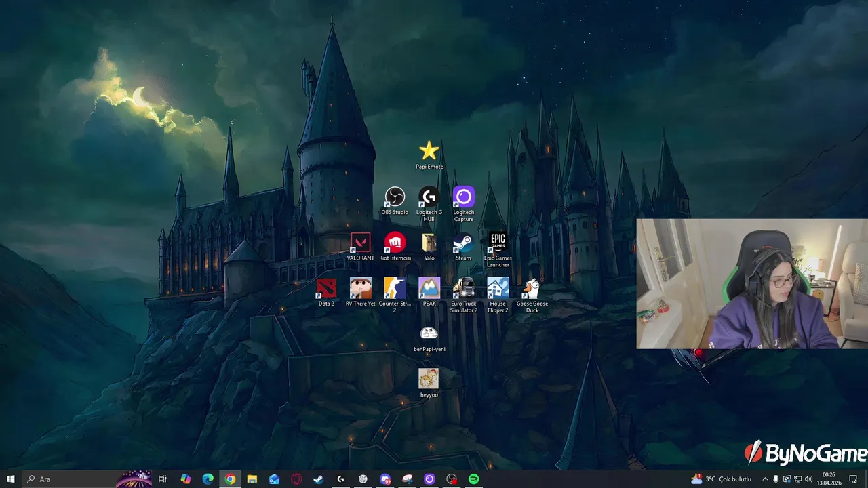Select the Counter-Strike 2 desktop shortcut

pos(395,295)
